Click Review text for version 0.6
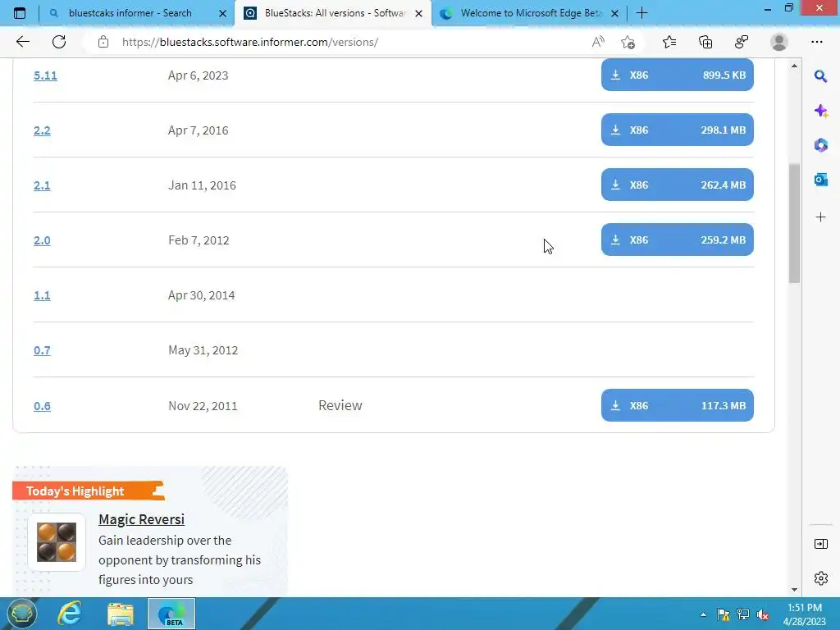The height and width of the screenshot is (630, 840). pyautogui.click(x=340, y=405)
